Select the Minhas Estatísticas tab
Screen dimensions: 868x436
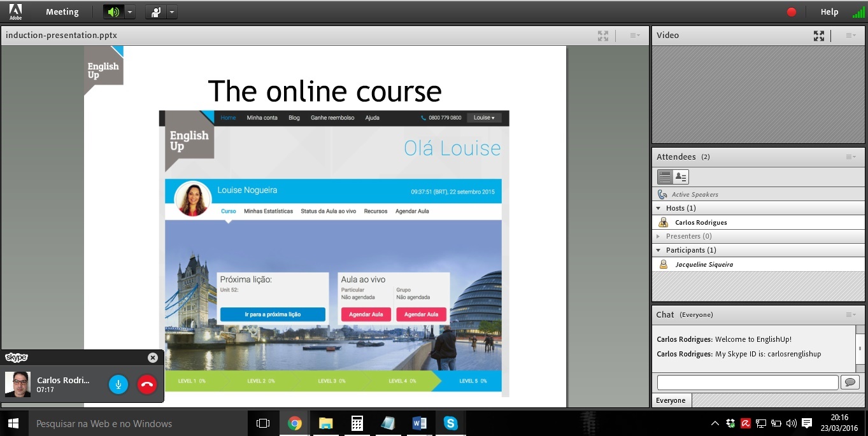point(269,211)
